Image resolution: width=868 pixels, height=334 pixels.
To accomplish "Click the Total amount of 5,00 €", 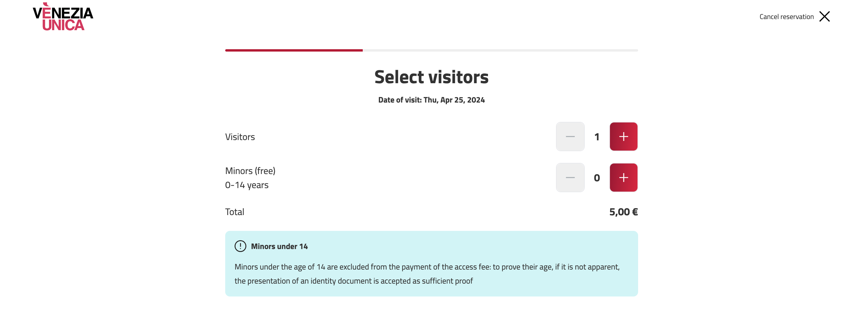I will (x=623, y=212).
